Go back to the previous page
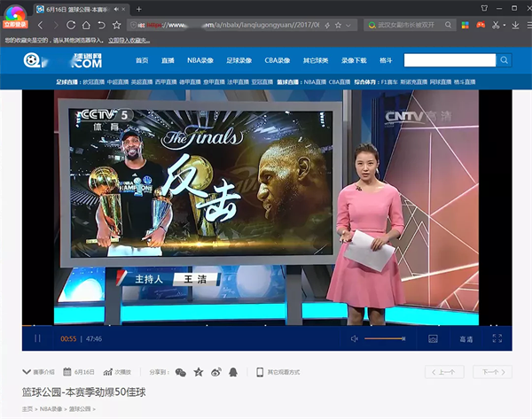532x419 pixels. pos(41,25)
